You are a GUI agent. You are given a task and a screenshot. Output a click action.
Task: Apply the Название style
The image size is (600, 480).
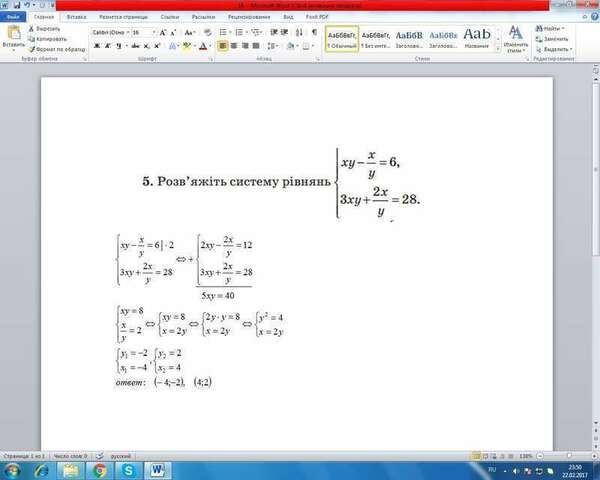477,38
